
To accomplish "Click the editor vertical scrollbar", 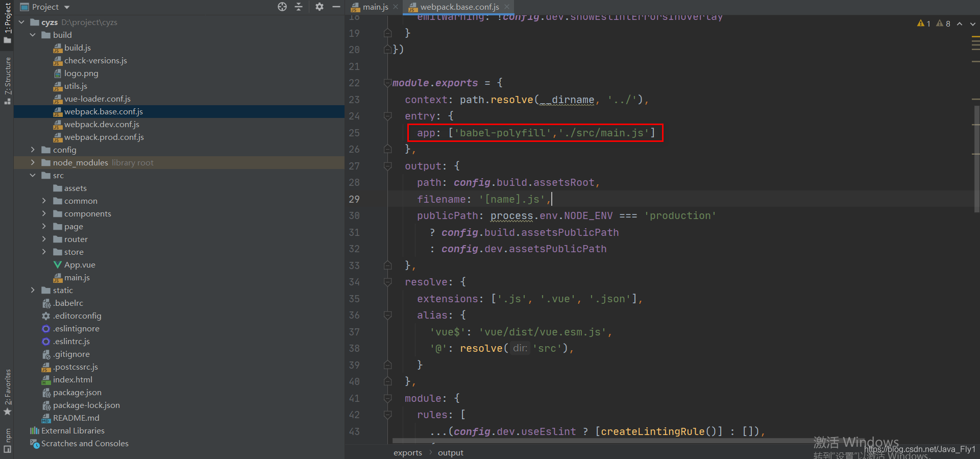I will pyautogui.click(x=976, y=158).
